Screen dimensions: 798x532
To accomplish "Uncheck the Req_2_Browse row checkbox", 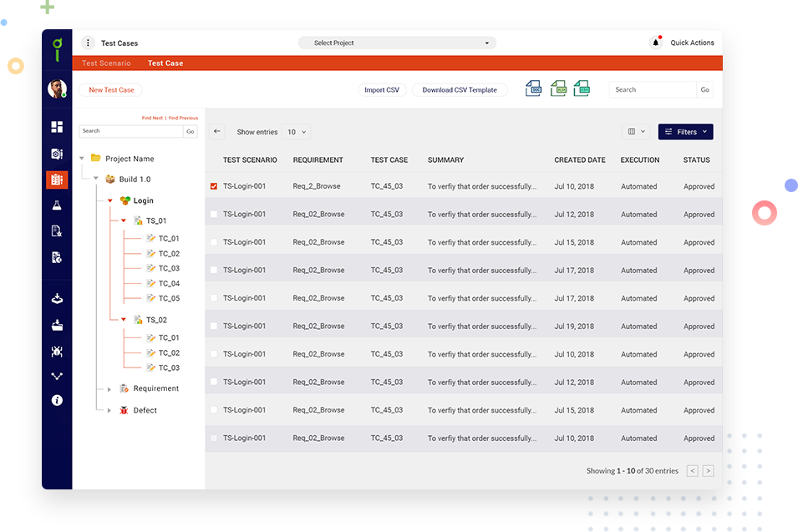I will [x=214, y=186].
